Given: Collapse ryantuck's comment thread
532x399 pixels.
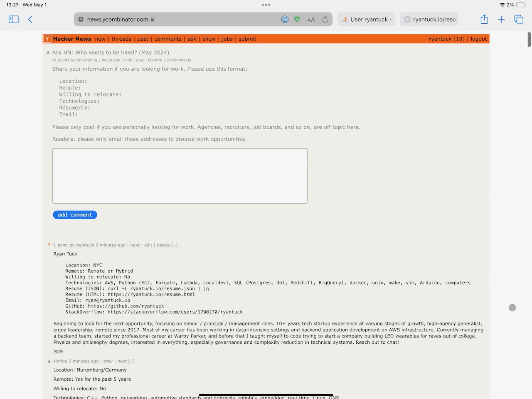Looking at the screenshot, I should [x=175, y=245].
